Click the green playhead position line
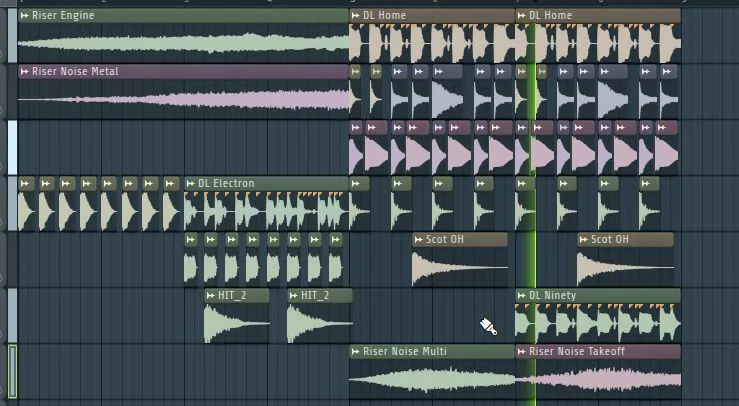The height and width of the screenshot is (406, 739). (535, 207)
